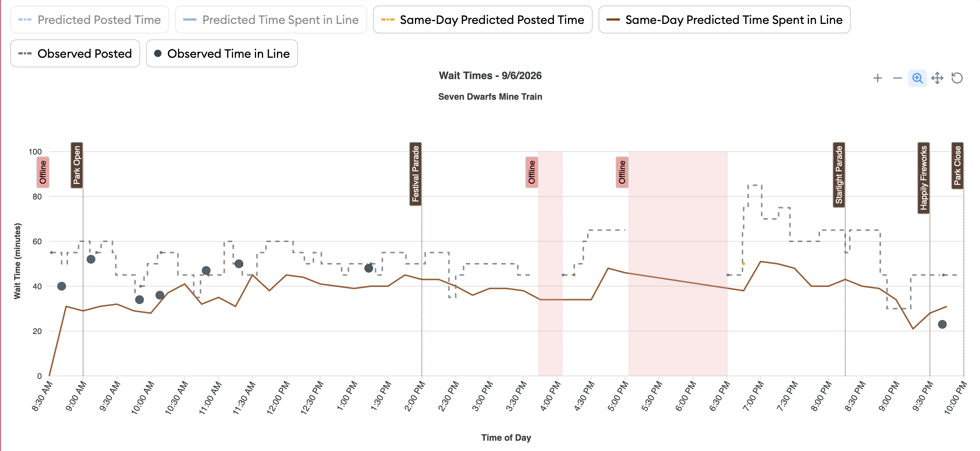The width and height of the screenshot is (980, 451).
Task: Click the Festival Parade event marker
Action: 415,174
